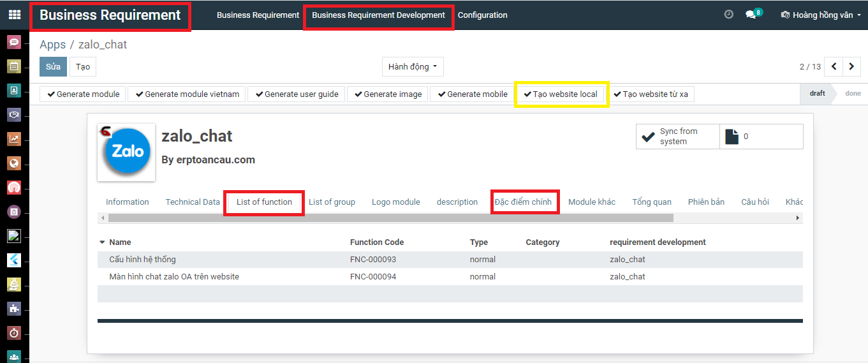Open the stopwatch Timesheets sidebar icon
This screenshot has width=868, height=363.
point(14,333)
